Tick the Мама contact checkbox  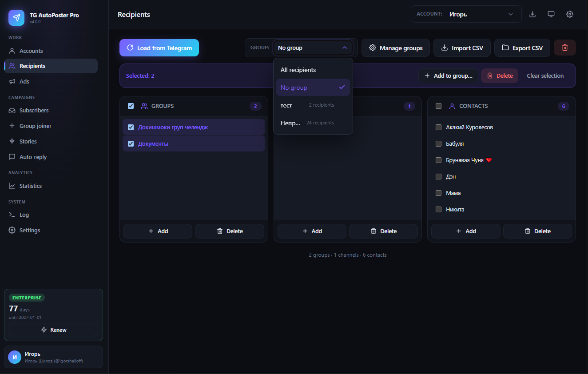pos(438,193)
